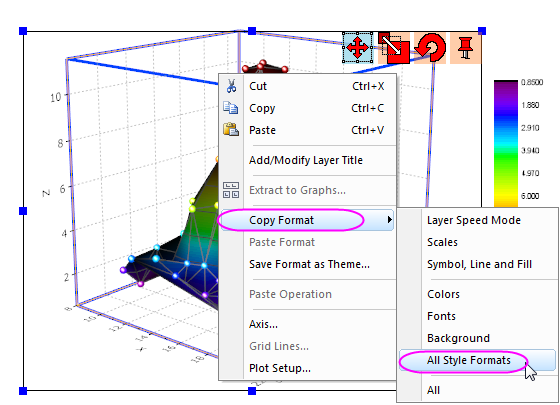The width and height of the screenshot is (560, 405).
Task: Click the bottom-center blue selection handle
Action: point(252,391)
